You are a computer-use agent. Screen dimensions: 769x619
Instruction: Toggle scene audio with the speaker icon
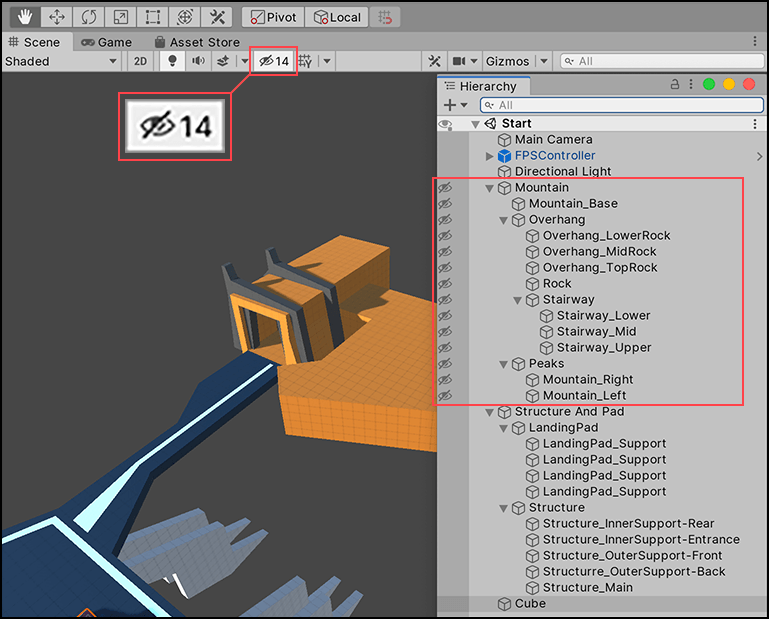pos(198,61)
